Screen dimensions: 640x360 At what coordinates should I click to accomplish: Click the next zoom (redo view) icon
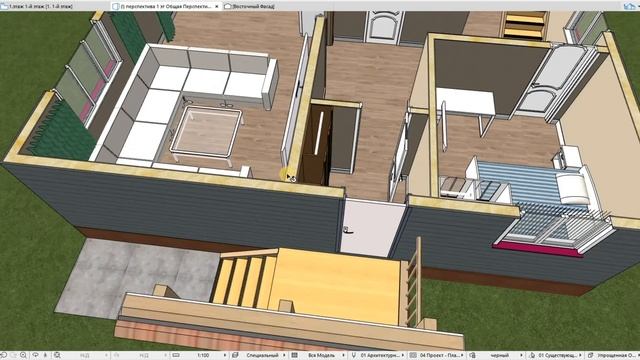(13, 355)
